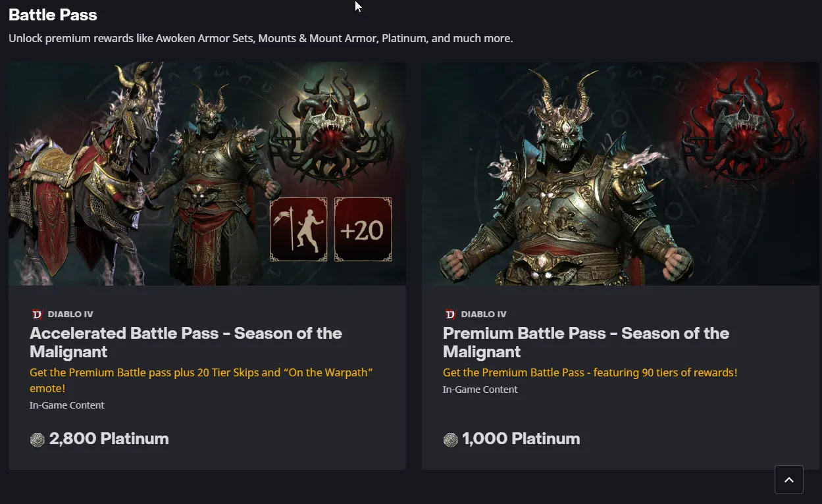Click the 20 Tier Skips description text
The width and height of the screenshot is (822, 504).
[x=201, y=380]
